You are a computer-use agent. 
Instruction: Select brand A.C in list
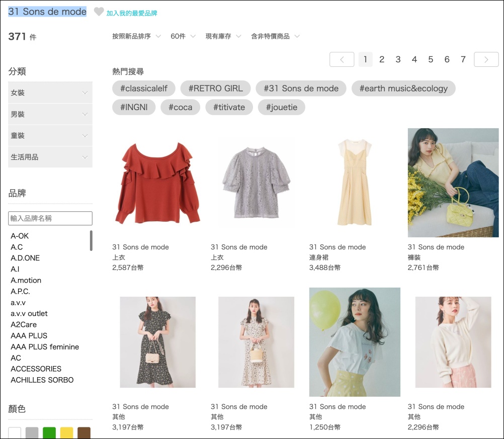click(17, 247)
